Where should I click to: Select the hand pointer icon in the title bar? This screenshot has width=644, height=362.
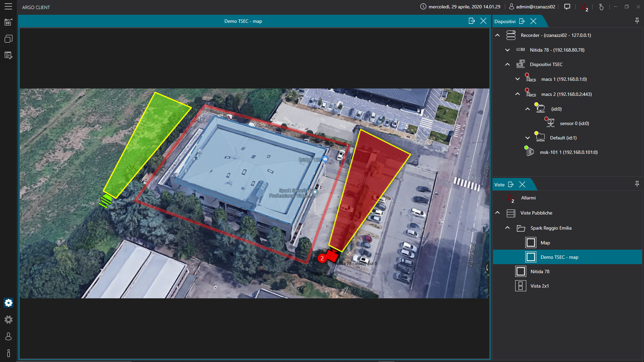(601, 7)
